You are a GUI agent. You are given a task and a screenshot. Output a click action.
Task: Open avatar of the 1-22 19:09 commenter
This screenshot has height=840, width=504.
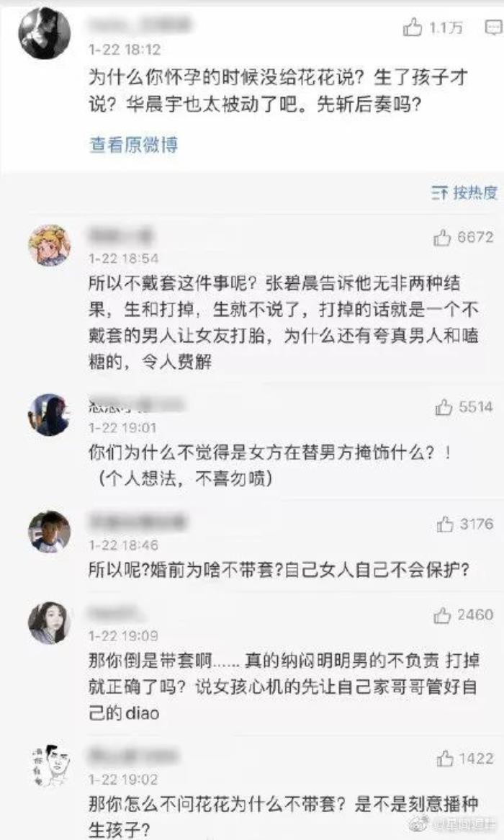click(49, 622)
